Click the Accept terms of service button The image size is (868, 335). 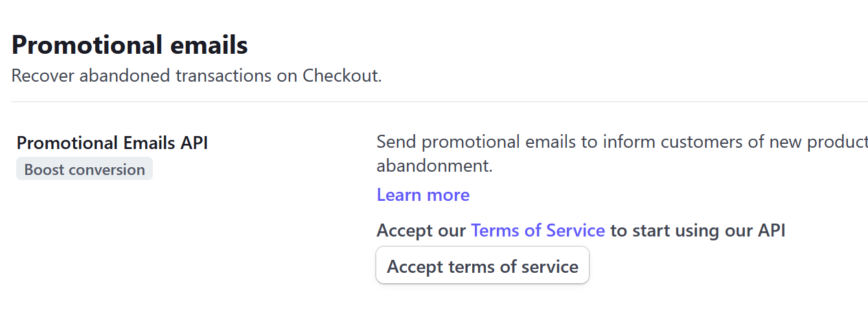483,266
